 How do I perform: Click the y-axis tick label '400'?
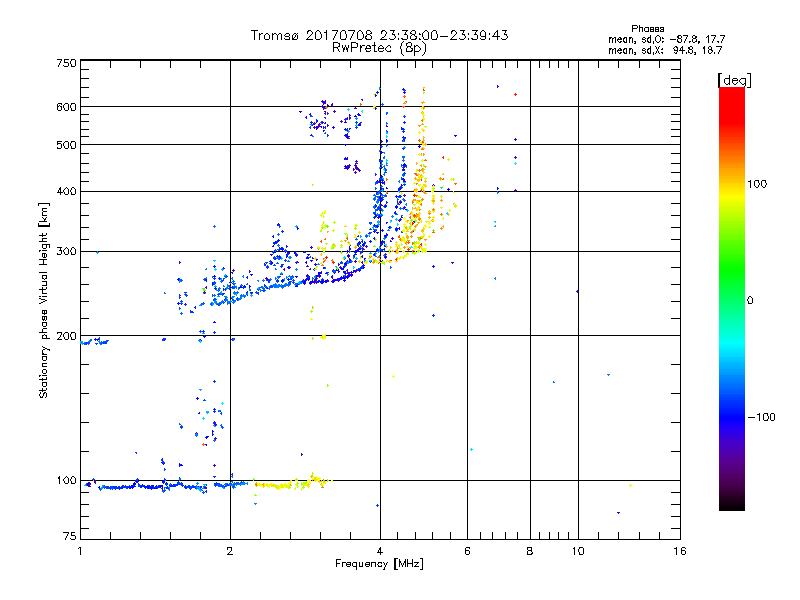[x=66, y=192]
